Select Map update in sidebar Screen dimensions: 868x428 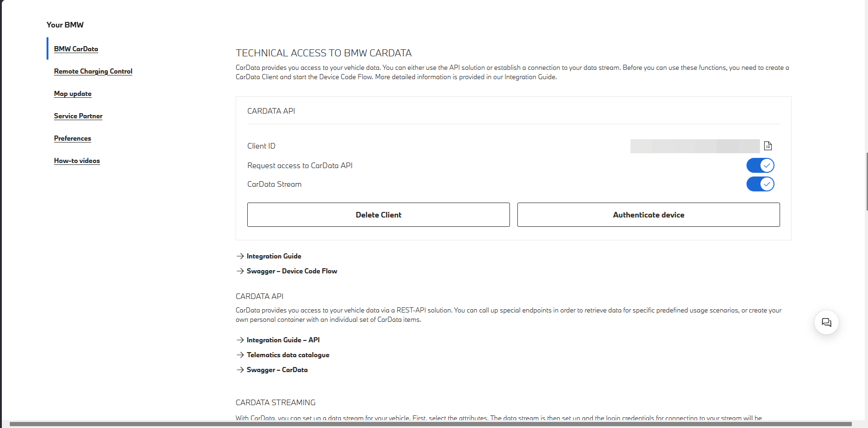tap(73, 94)
